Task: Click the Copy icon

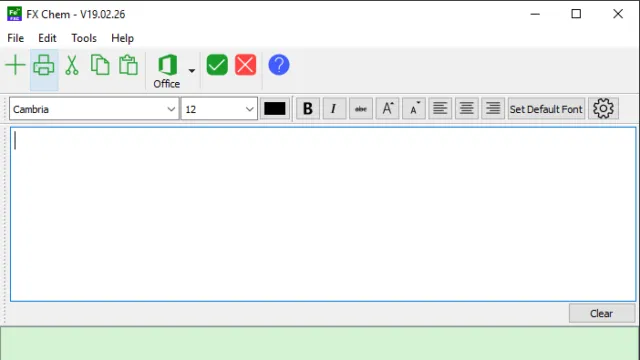Action: 100,65
